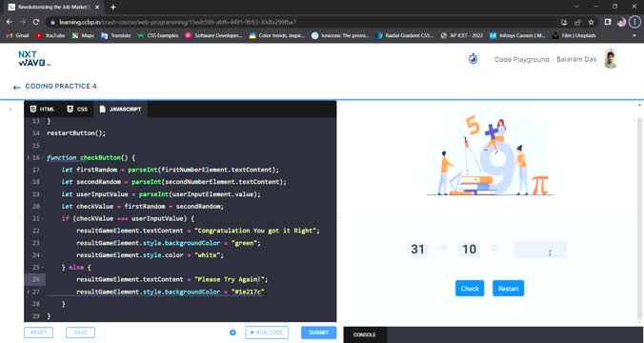The width and height of the screenshot is (644, 343).
Task: Open the Software Developer bookmark
Action: click(213, 36)
